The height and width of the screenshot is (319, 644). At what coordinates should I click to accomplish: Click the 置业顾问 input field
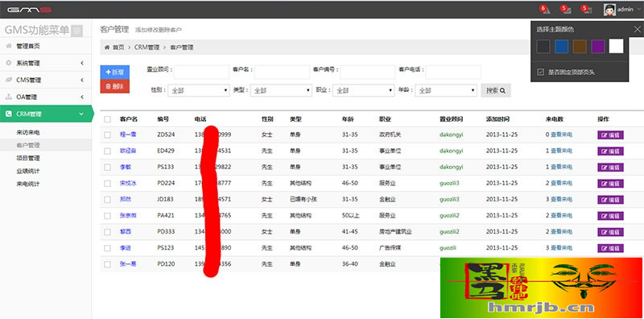coord(202,72)
